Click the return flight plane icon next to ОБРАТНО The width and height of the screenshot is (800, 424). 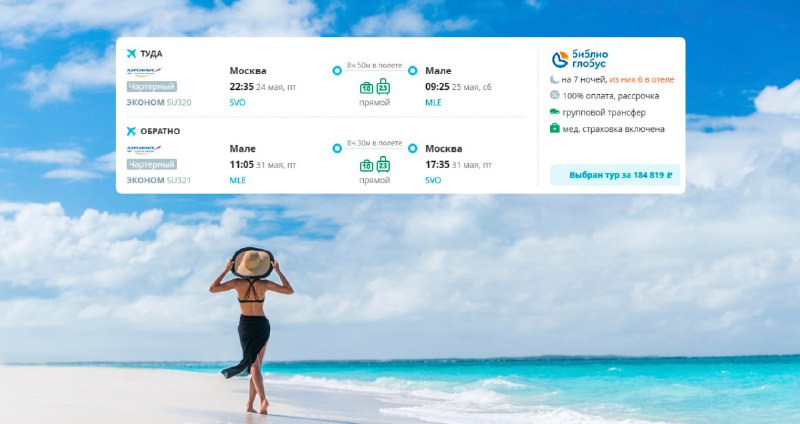coord(131,131)
